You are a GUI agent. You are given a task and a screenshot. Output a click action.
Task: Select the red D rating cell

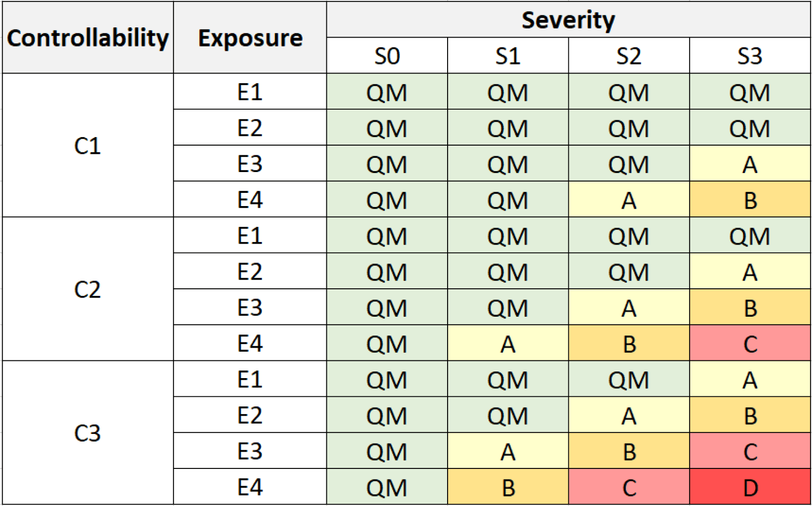tap(750, 487)
